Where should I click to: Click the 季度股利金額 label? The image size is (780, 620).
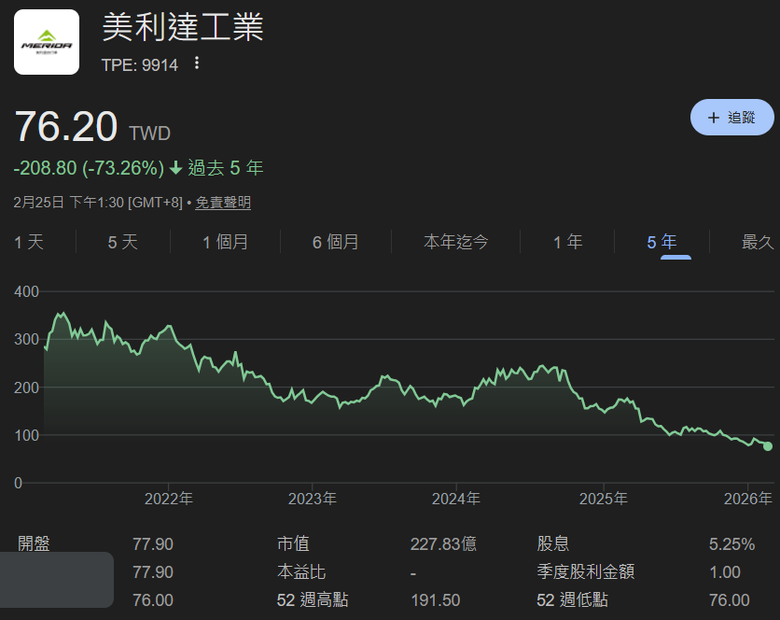pyautogui.click(x=585, y=572)
